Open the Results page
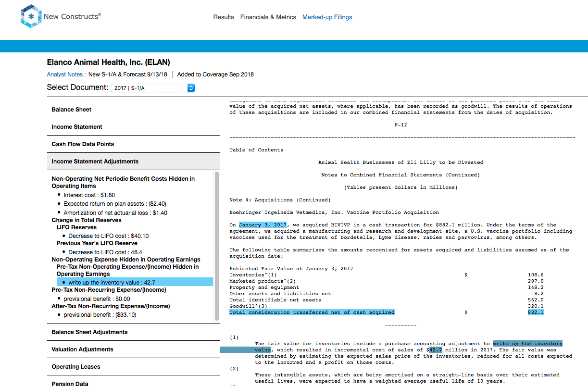Image resolution: width=588 pixels, height=386 pixels. (224, 17)
